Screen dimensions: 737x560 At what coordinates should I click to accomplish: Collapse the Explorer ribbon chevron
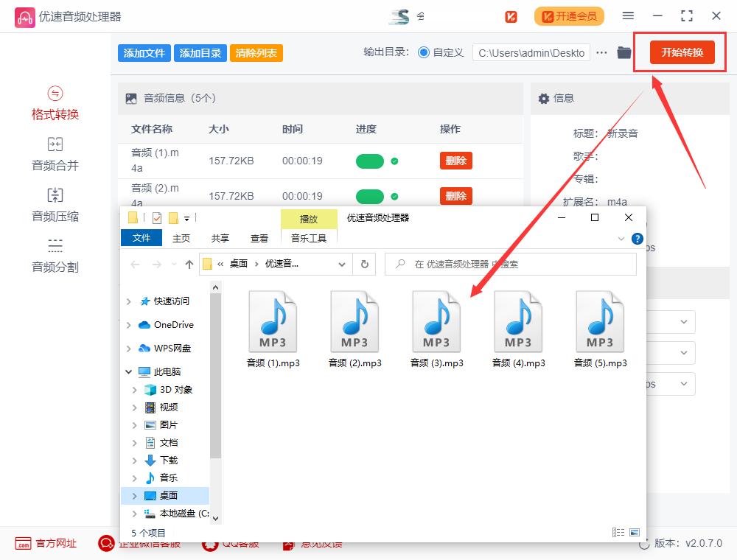coord(621,238)
